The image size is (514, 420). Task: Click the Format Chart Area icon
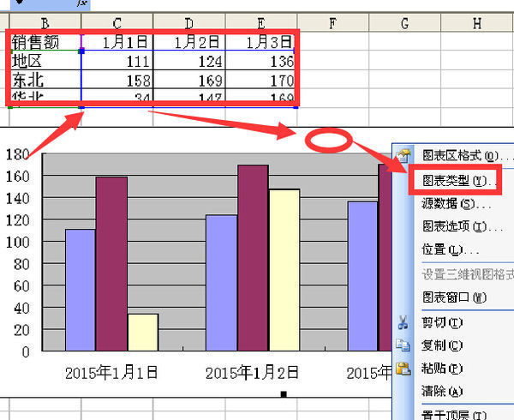coord(403,155)
